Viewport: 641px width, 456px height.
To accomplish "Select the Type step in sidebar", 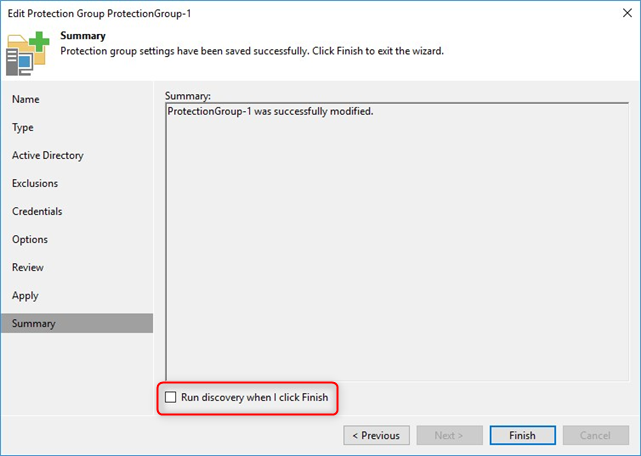I will pyautogui.click(x=23, y=128).
